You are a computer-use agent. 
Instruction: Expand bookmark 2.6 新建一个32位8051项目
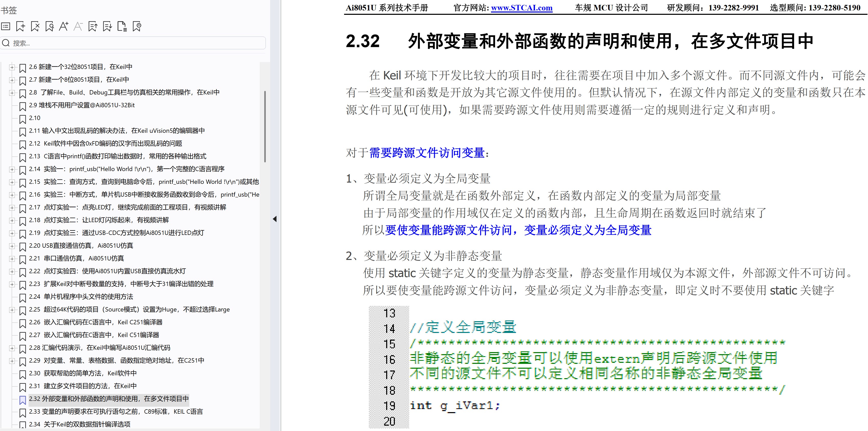click(x=12, y=67)
